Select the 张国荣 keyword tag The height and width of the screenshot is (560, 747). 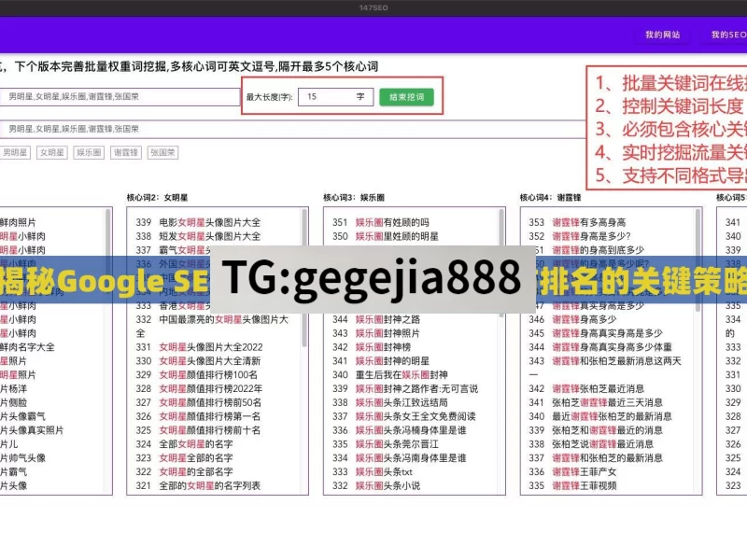[x=162, y=152]
